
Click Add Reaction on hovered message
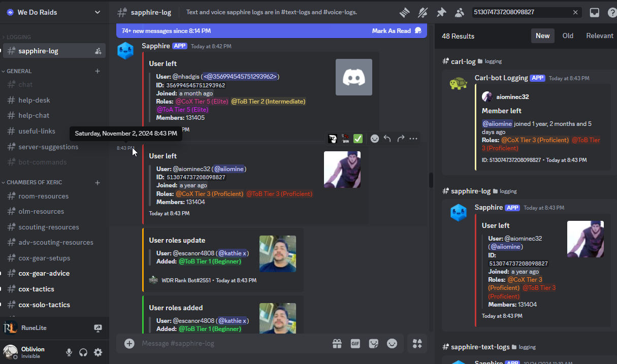click(x=375, y=139)
